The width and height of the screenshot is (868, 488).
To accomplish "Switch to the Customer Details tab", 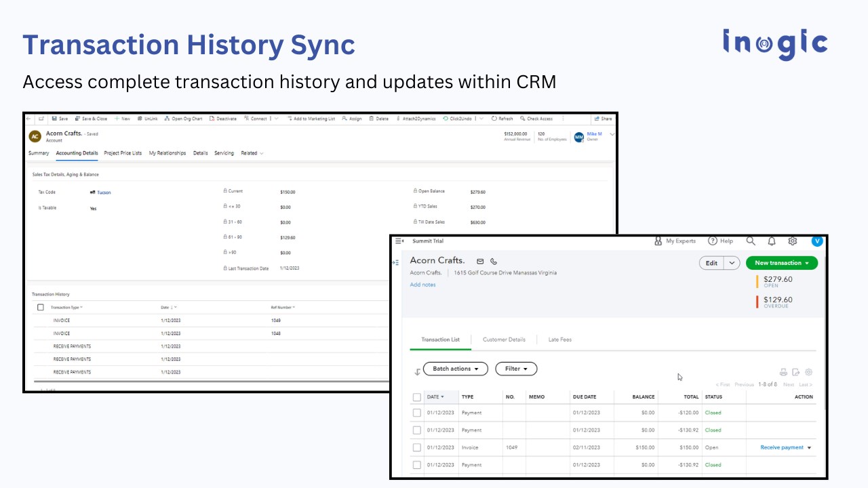I will [x=504, y=340].
